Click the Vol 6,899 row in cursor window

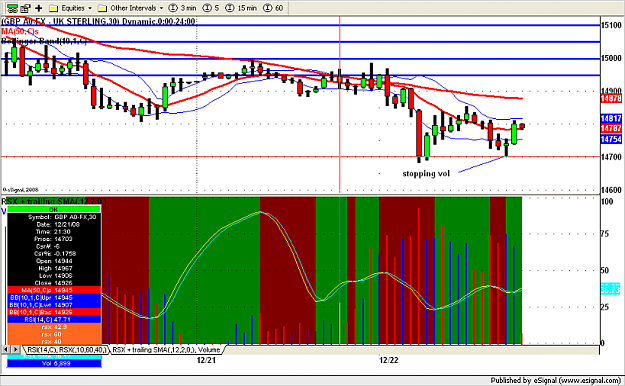[54, 363]
